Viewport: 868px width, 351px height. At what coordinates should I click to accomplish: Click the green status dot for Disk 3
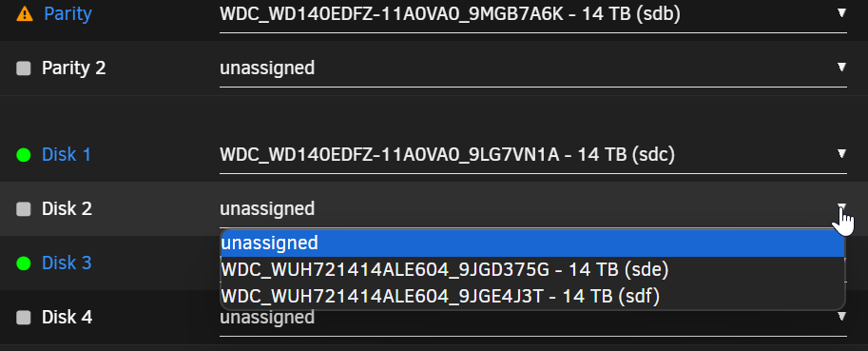pos(23,263)
